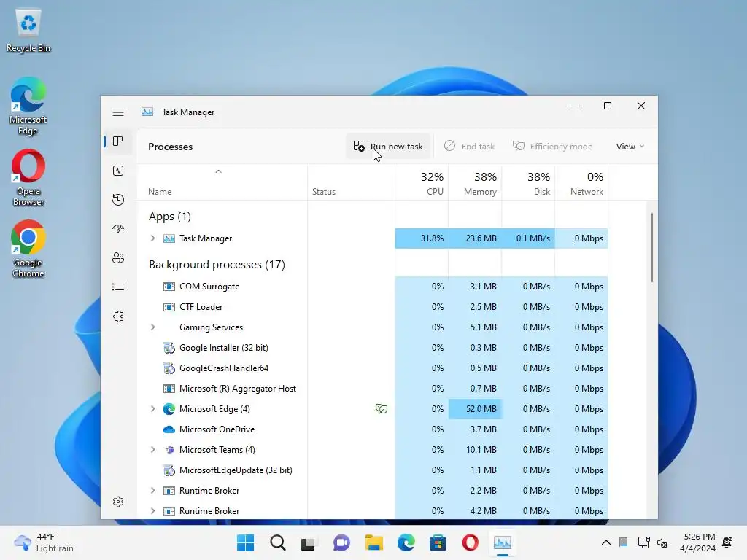The height and width of the screenshot is (560, 747).
Task: Select the Opera Browser desktop shortcut
Action: click(28, 178)
